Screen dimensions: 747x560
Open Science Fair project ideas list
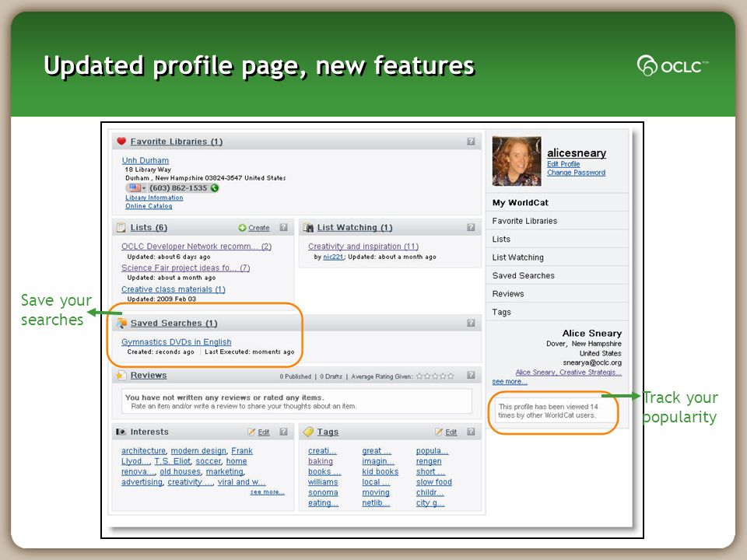(x=185, y=268)
